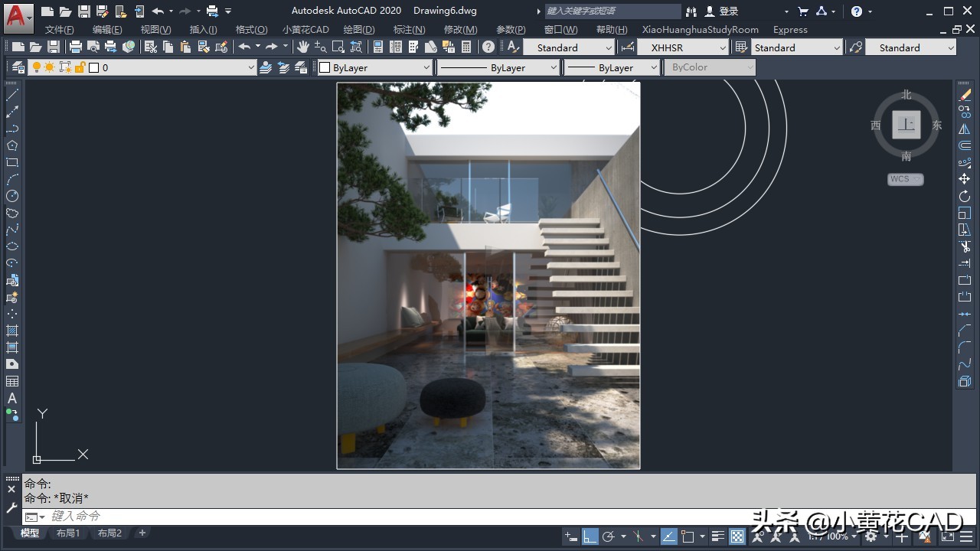The image size is (980, 551).
Task: Click the WCS label under ViewCube
Action: pyautogui.click(x=906, y=179)
